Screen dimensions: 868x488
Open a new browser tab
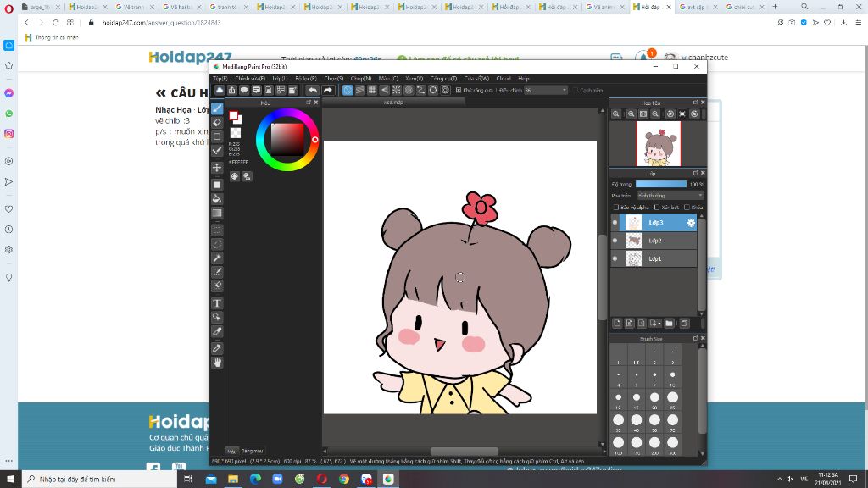775,7
